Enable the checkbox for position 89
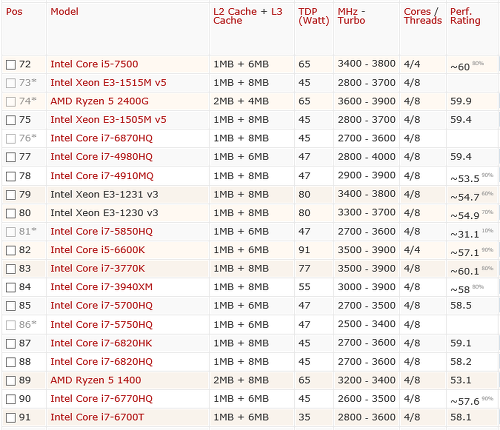This screenshot has height=430, width=500. pos(11,381)
